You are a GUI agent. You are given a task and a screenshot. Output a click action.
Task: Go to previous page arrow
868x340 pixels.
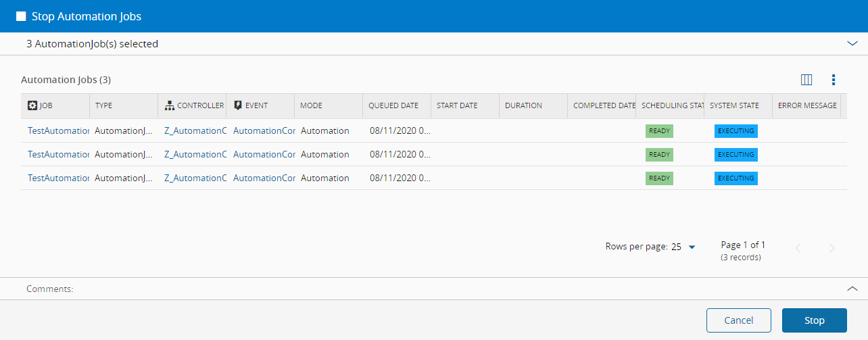[x=798, y=248]
